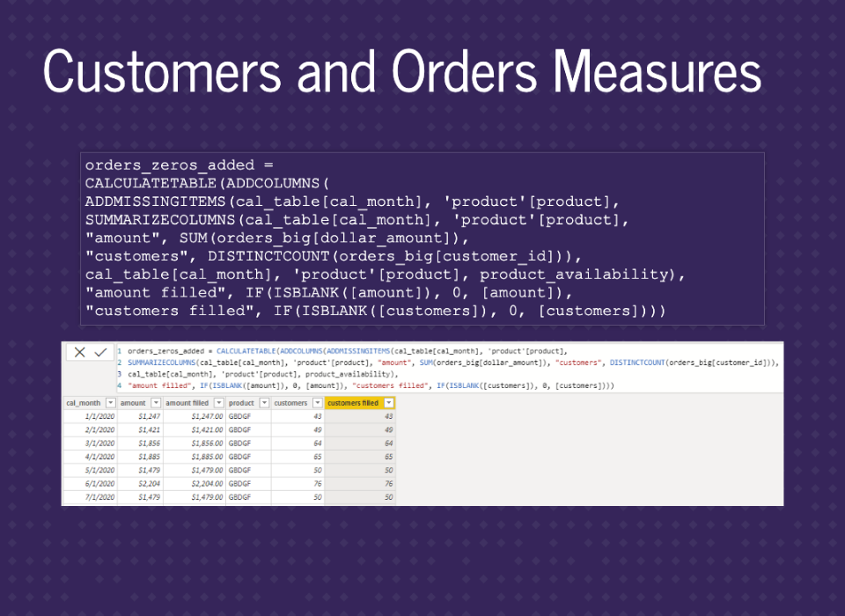Select the cal_month column header
The width and height of the screenshot is (845, 616).
[84, 403]
